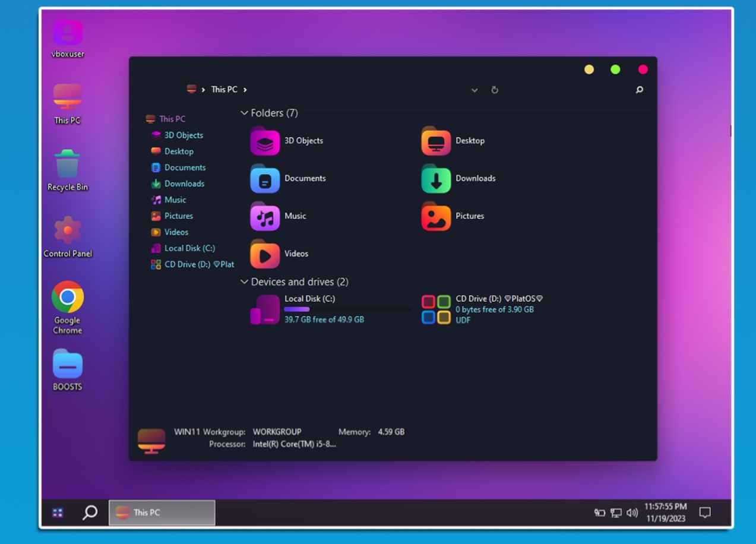
Task: Open the Windows Start menu
Action: click(x=58, y=513)
